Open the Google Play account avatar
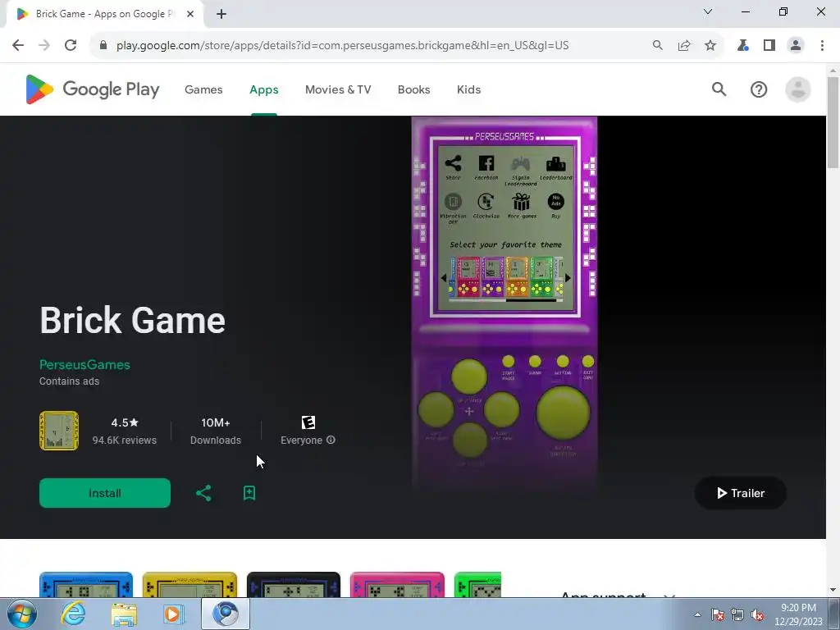The width and height of the screenshot is (840, 630). point(797,89)
